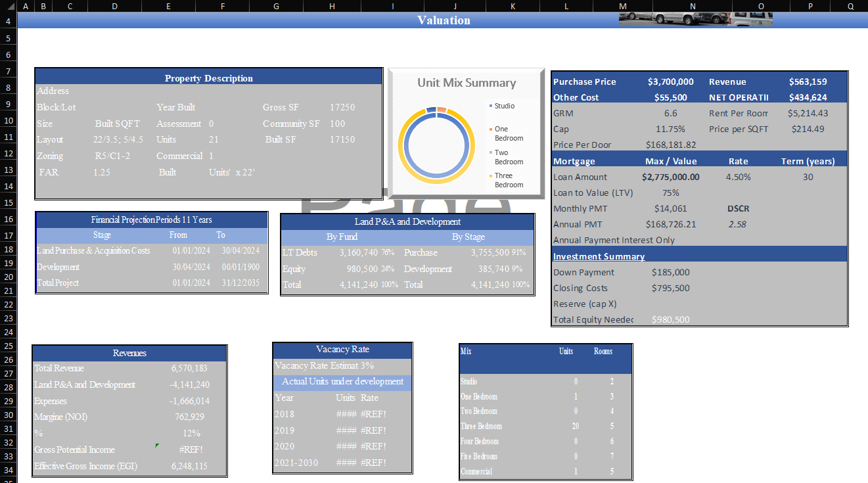
Task: Select the Closing Costs value $795,500
Action: coord(670,288)
